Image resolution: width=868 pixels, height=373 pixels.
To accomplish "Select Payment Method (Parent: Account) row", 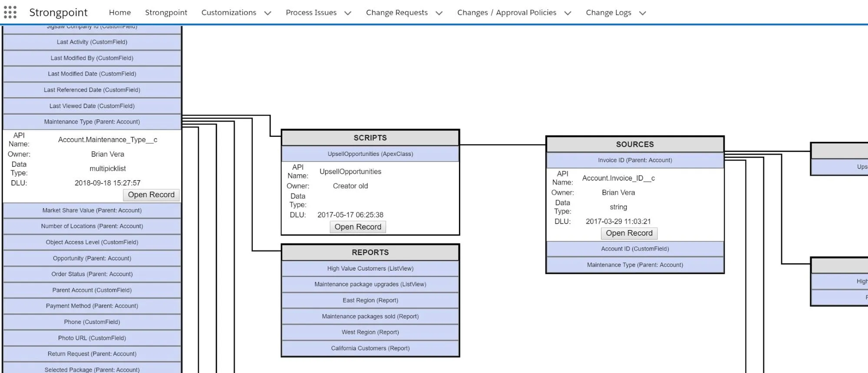I will click(92, 306).
